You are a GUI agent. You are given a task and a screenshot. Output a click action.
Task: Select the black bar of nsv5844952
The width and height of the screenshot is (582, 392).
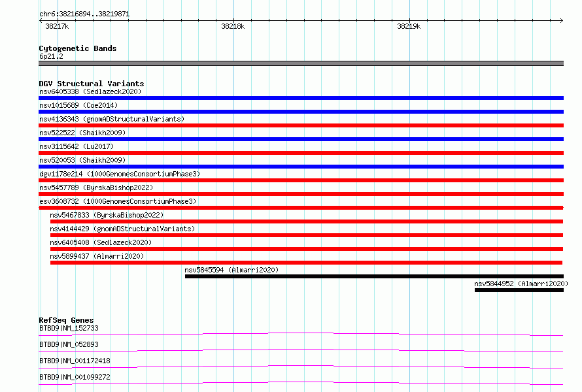(519, 290)
